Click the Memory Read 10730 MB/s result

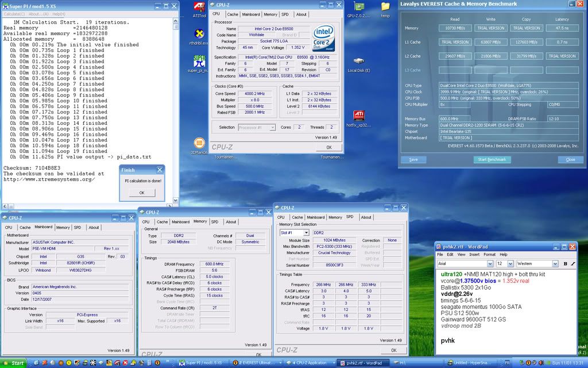pyautogui.click(x=455, y=28)
